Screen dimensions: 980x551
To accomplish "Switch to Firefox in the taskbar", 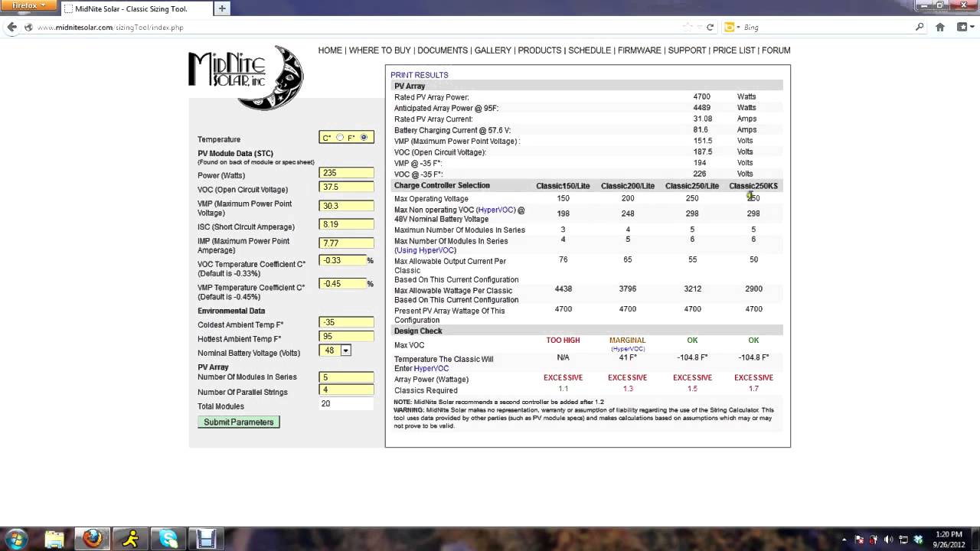I will coord(93,539).
